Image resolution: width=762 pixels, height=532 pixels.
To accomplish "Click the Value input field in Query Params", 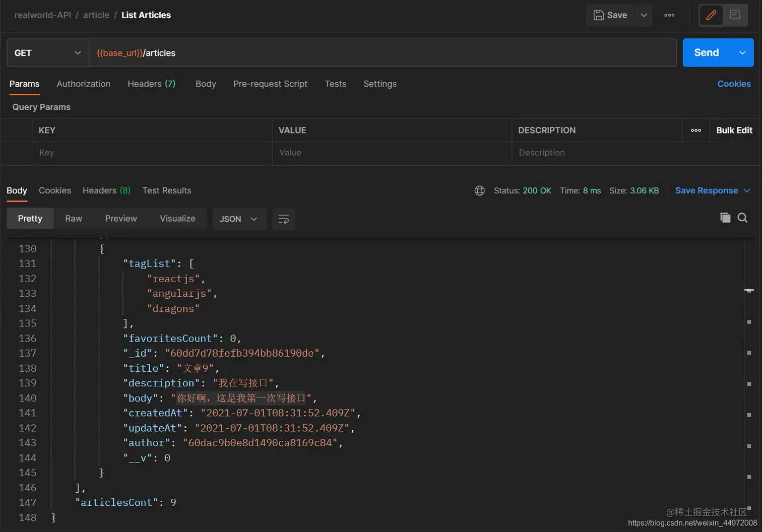I will click(392, 153).
